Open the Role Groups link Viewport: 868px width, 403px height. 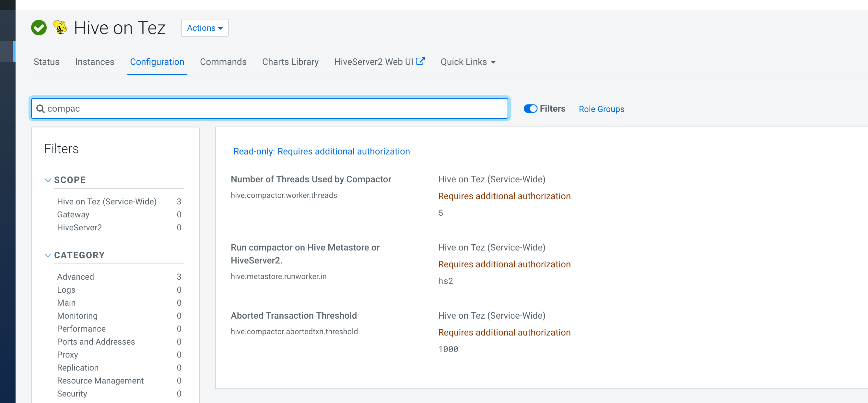601,109
